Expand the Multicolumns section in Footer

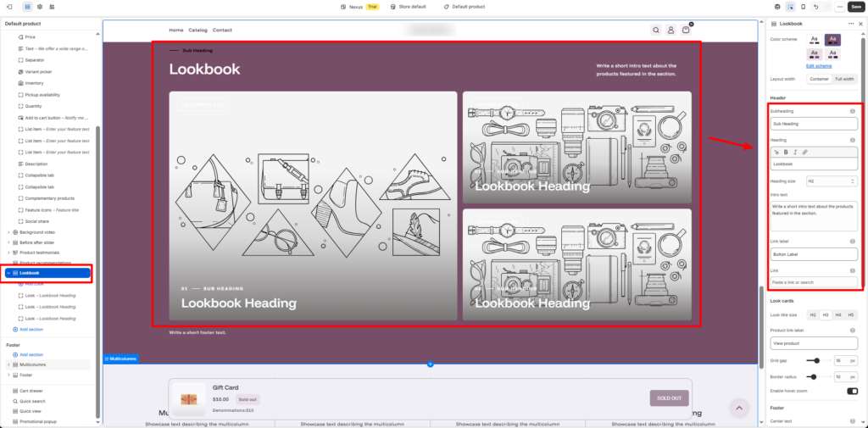8,365
